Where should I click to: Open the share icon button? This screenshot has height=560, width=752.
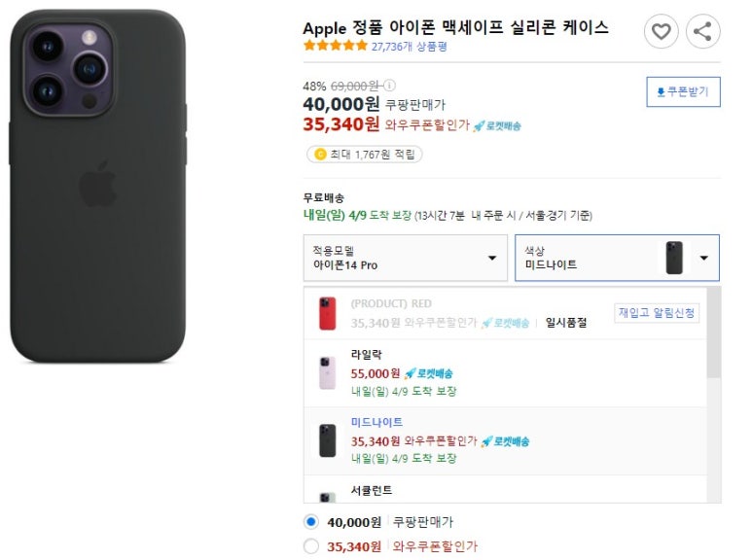tap(702, 32)
